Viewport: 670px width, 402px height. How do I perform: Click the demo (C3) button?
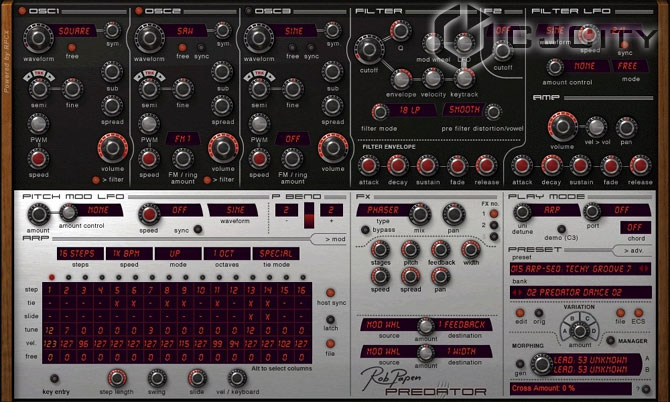click(x=561, y=229)
